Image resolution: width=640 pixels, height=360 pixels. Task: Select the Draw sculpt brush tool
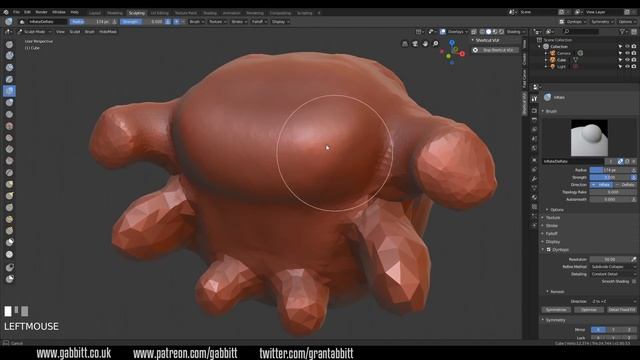(9, 44)
